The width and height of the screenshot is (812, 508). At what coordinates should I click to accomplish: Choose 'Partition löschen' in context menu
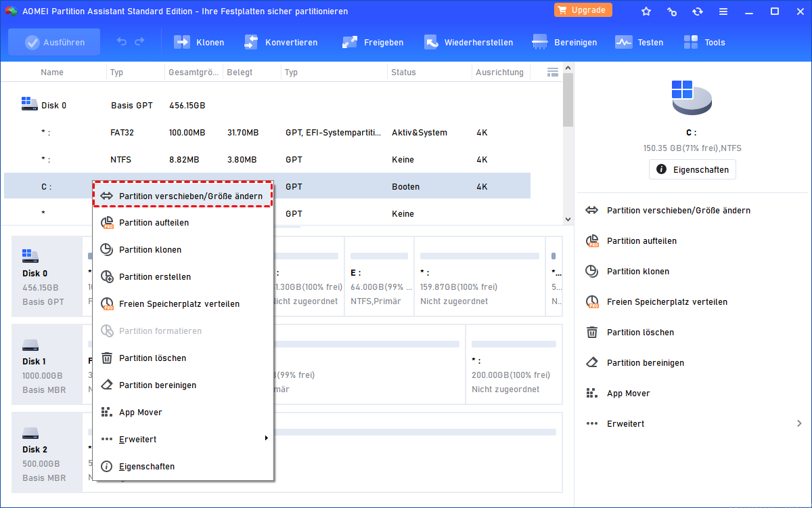[x=183, y=358]
